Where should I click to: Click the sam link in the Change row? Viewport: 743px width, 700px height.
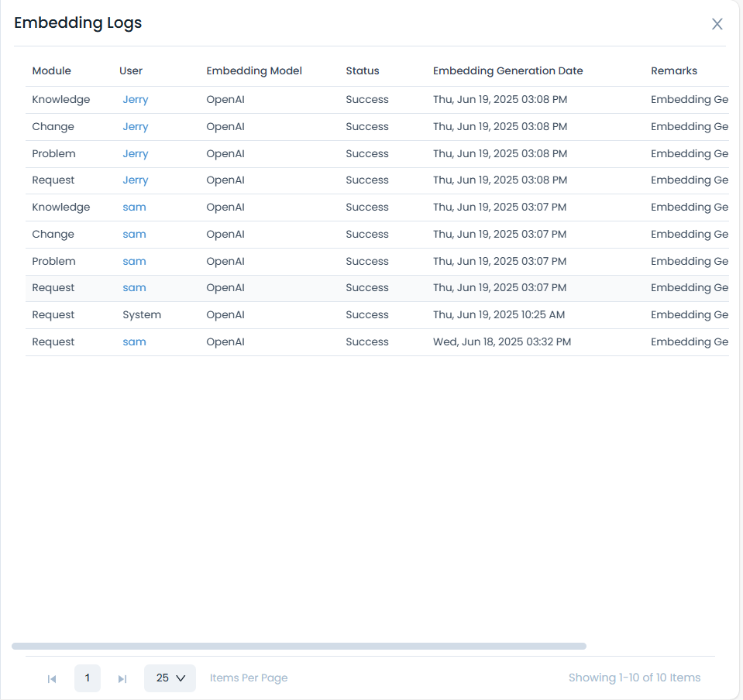pos(134,235)
